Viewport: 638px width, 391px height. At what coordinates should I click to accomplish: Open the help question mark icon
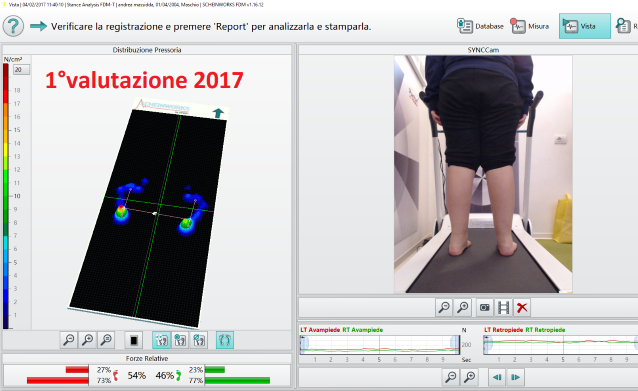pos(13,26)
